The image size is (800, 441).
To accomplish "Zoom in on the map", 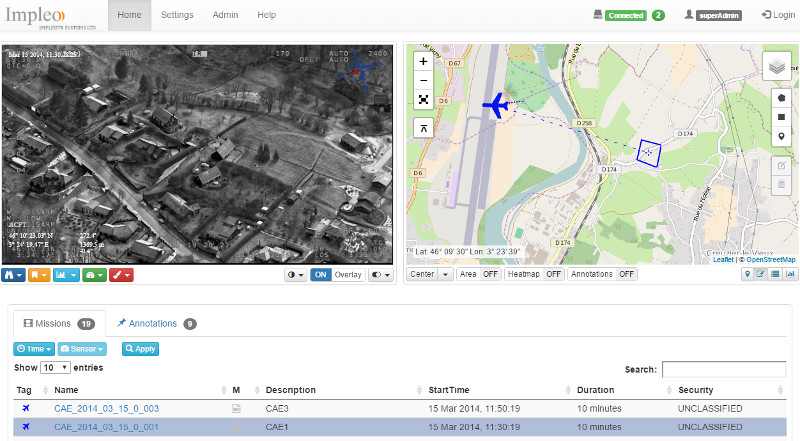I will (x=423, y=61).
